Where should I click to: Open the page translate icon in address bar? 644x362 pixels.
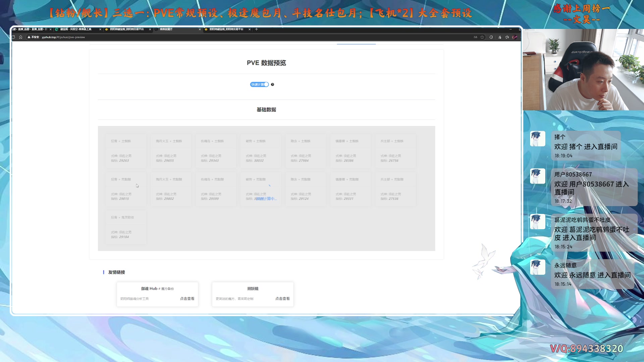[x=475, y=37]
